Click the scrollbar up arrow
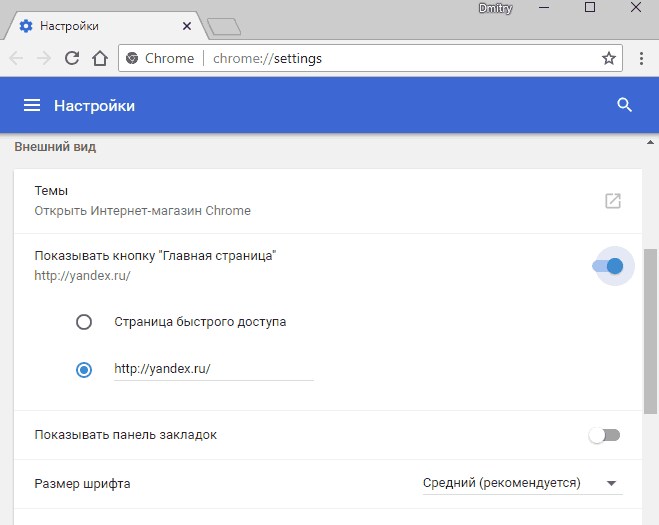This screenshot has width=659, height=525. (x=651, y=142)
